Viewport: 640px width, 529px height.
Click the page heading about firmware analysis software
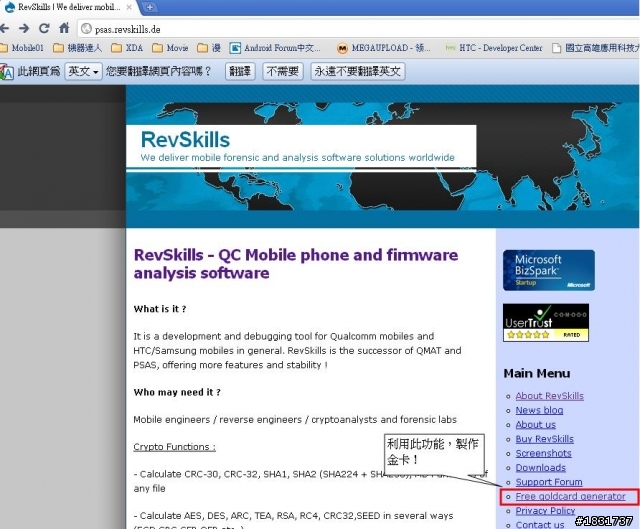(x=296, y=264)
